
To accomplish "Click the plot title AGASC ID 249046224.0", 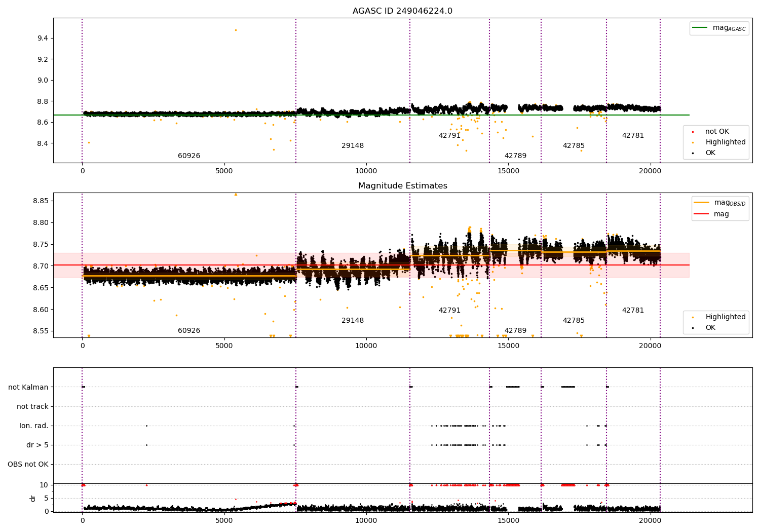I will (402, 11).
